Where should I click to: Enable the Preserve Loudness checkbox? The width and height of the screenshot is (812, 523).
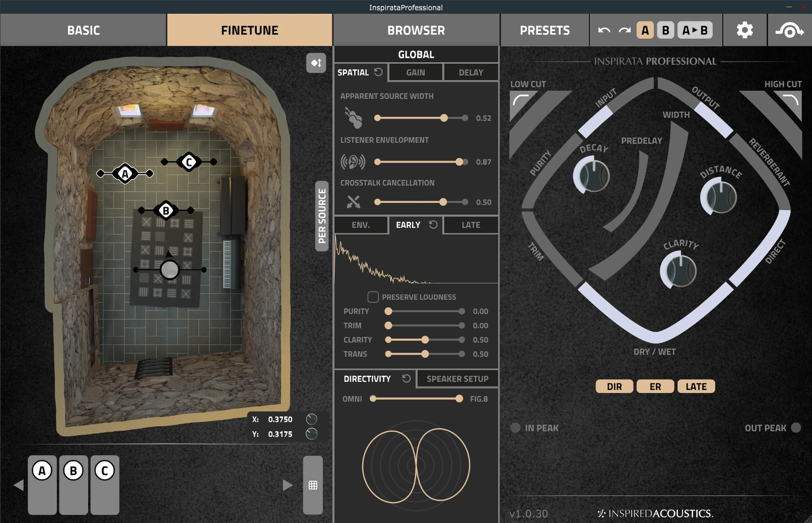pos(373,297)
